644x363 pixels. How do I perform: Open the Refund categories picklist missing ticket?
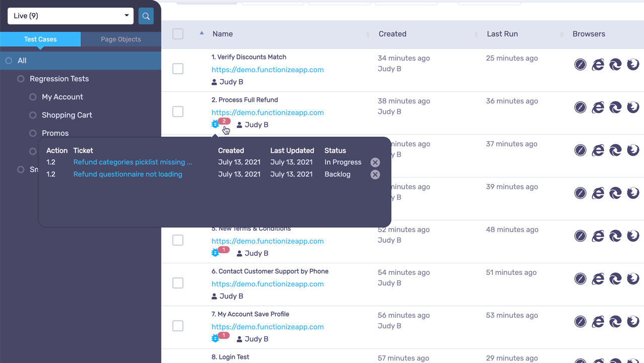(x=132, y=162)
